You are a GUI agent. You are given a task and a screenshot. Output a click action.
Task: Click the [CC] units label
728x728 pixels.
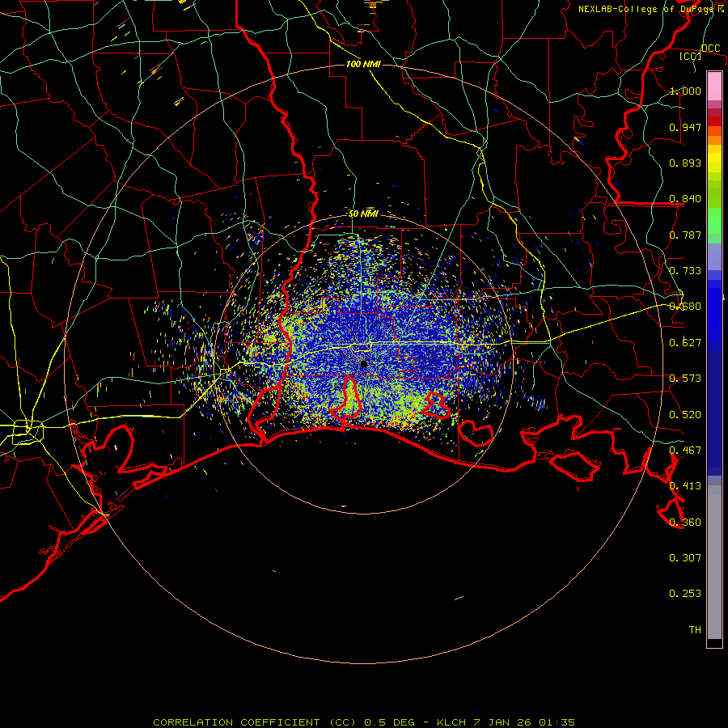tap(690, 56)
